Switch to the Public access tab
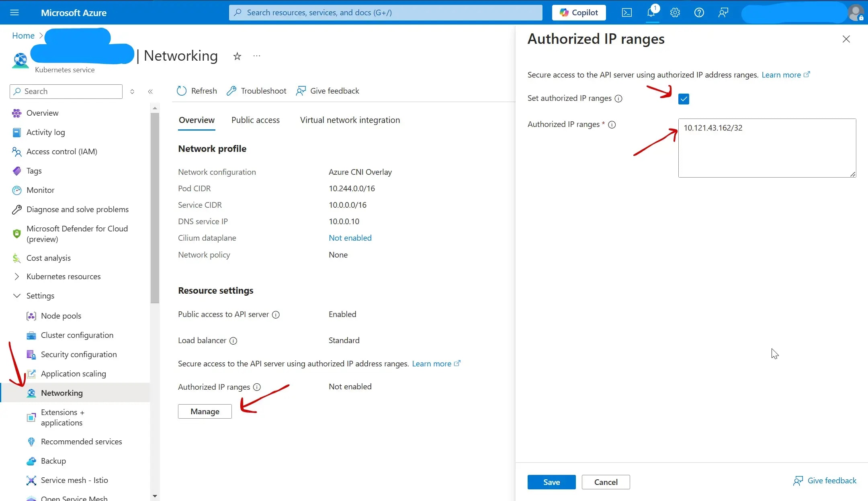The image size is (868, 501). [256, 120]
